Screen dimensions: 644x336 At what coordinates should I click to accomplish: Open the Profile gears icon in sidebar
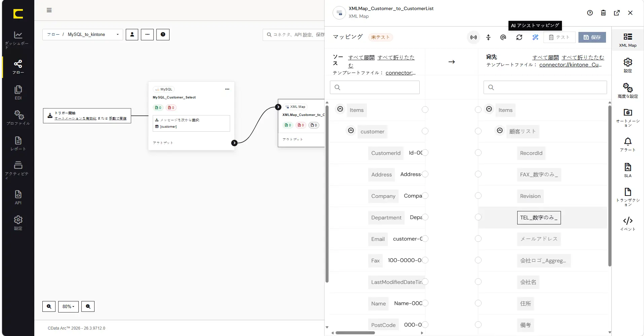click(x=18, y=118)
